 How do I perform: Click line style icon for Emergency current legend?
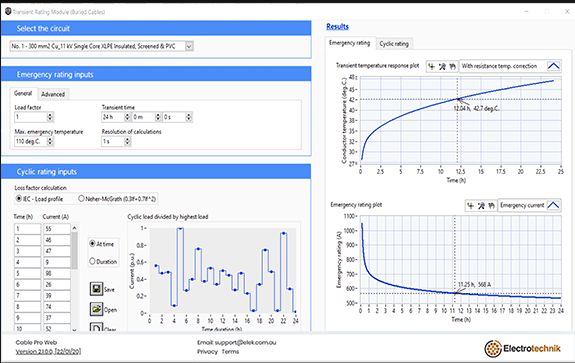coord(553,205)
